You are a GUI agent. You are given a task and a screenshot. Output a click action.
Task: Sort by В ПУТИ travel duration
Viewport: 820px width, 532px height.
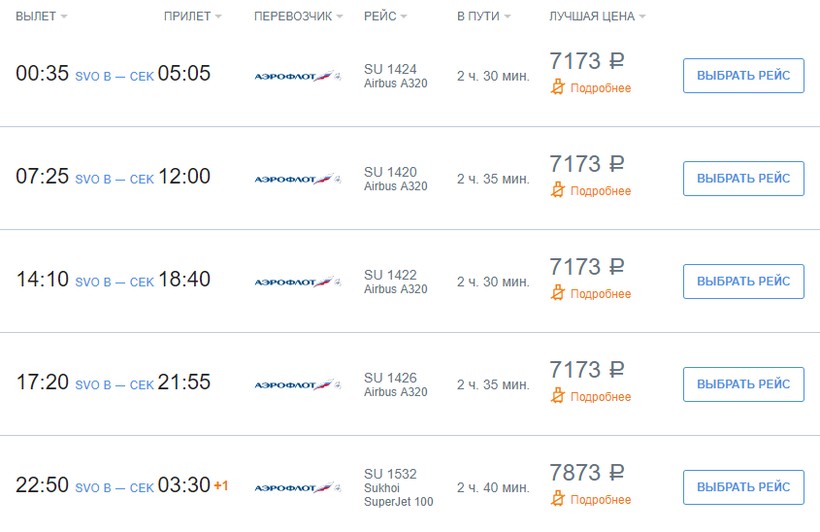tap(483, 17)
